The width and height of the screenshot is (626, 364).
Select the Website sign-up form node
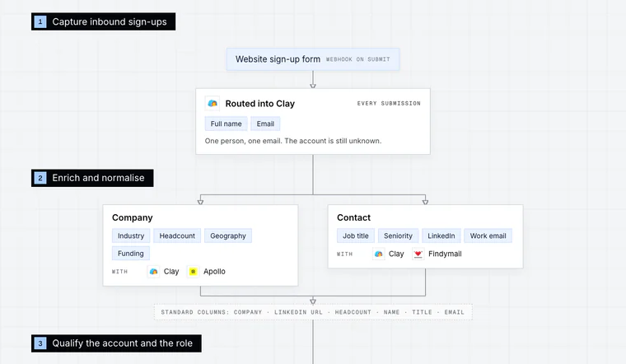[x=313, y=59]
